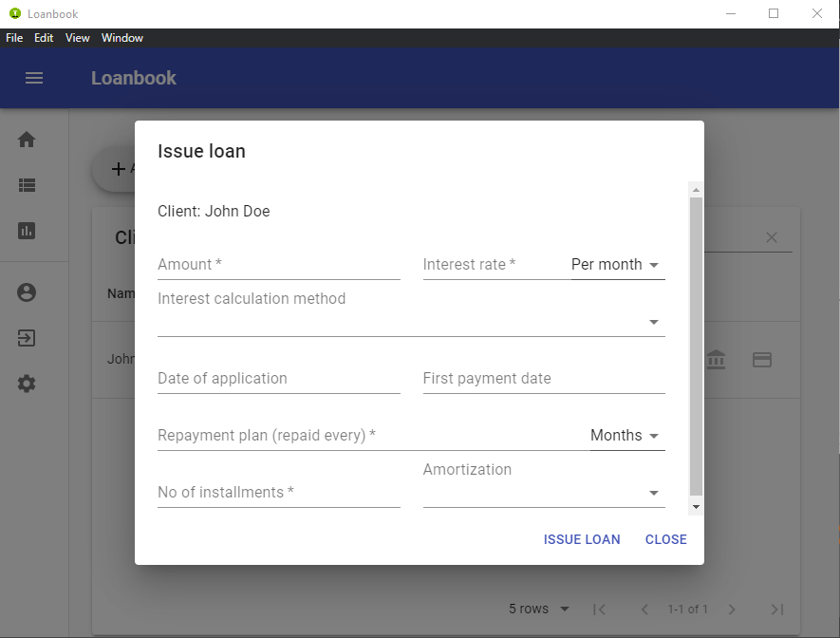Open the statistics chart icon in sidebar
The image size is (840, 638).
click(26, 231)
